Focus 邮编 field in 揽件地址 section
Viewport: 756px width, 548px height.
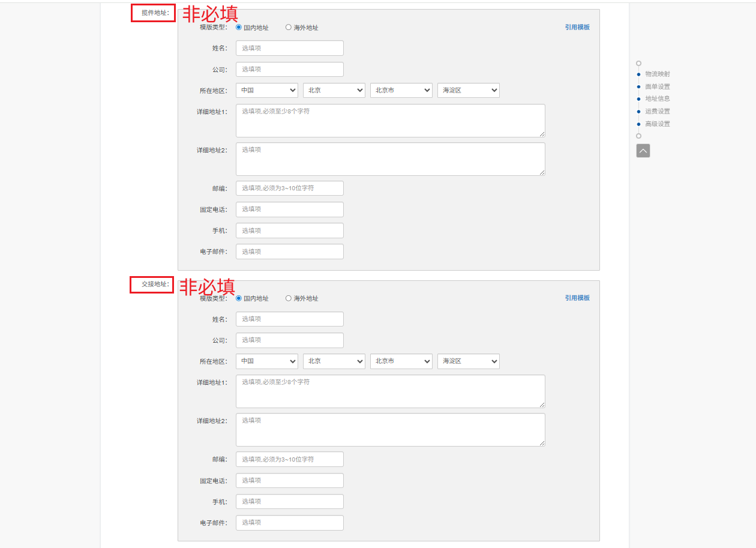coord(290,188)
